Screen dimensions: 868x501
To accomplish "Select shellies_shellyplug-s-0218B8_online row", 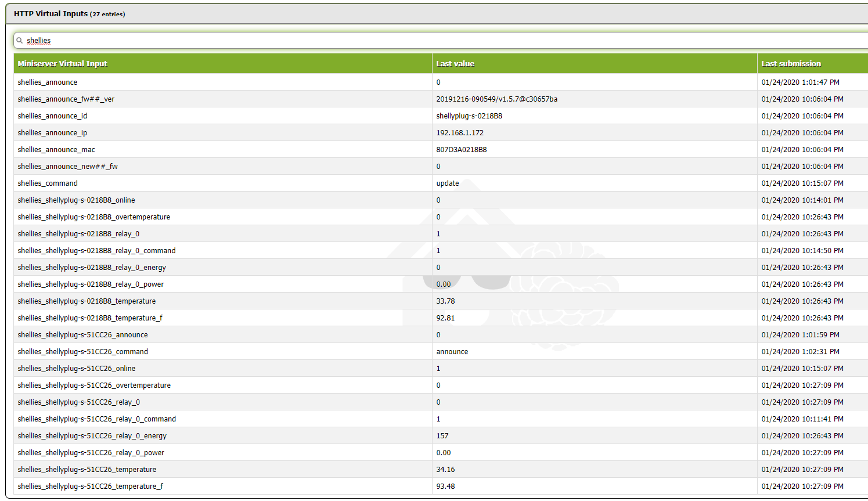I will (441, 200).
